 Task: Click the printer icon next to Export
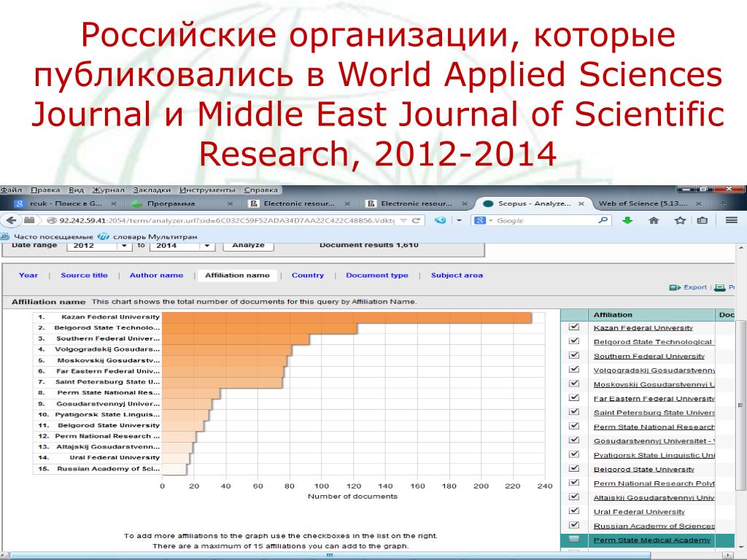(x=720, y=287)
